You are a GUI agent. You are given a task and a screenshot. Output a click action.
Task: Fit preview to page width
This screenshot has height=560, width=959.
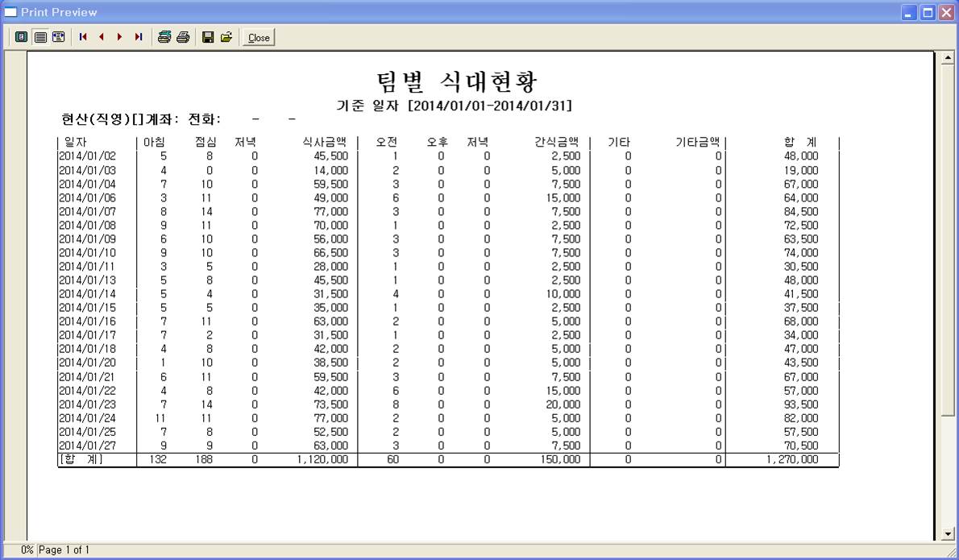point(59,37)
